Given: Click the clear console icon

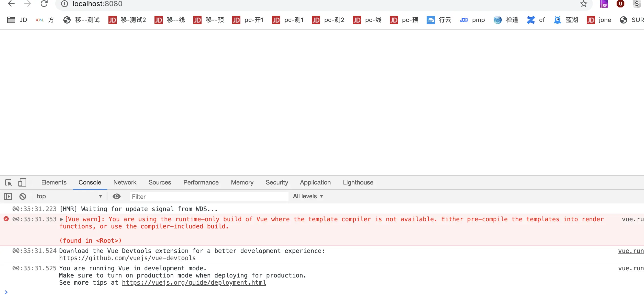Looking at the screenshot, I should 23,196.
